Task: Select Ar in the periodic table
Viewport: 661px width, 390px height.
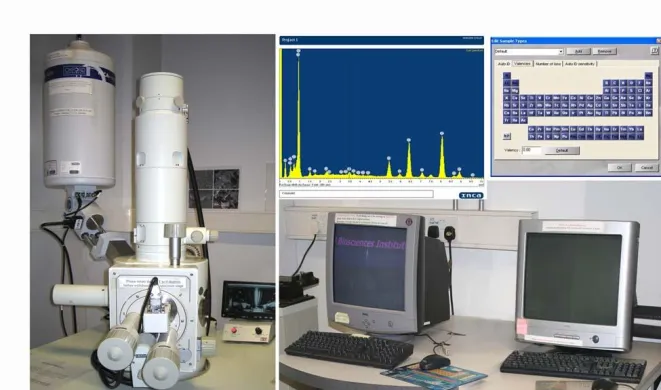Action: click(x=648, y=91)
